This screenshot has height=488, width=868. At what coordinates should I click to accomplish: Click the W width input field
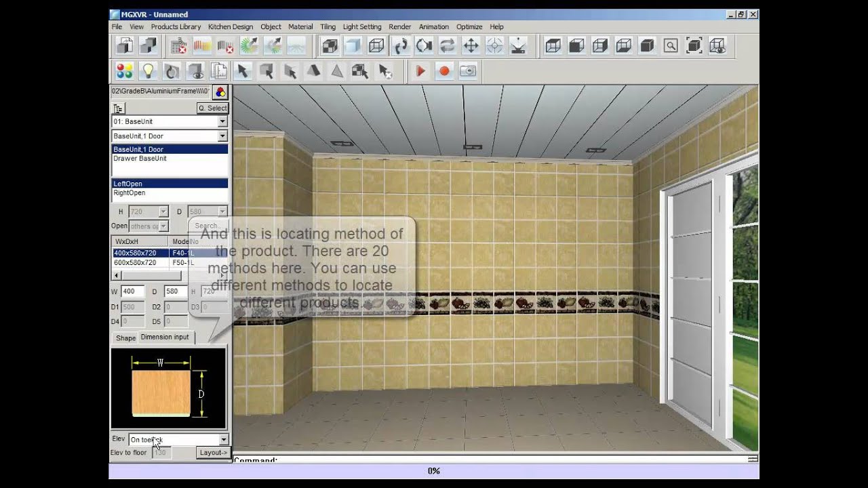click(x=132, y=291)
